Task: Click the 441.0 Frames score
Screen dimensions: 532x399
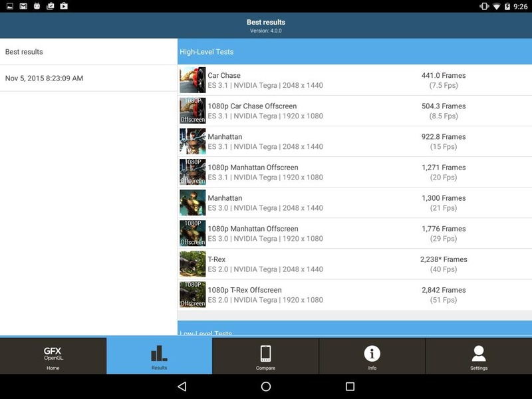Action: tap(444, 75)
